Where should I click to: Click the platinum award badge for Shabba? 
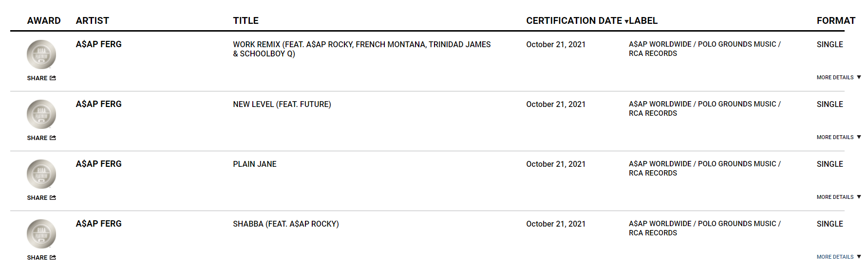pos(41,234)
